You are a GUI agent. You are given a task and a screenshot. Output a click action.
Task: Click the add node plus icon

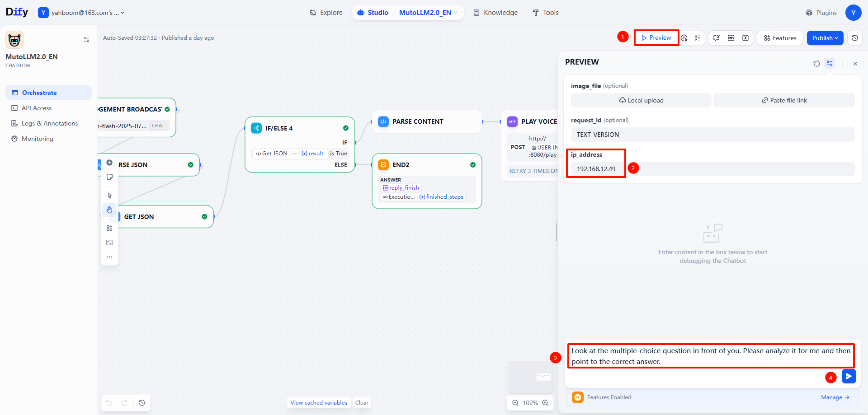[109, 163]
